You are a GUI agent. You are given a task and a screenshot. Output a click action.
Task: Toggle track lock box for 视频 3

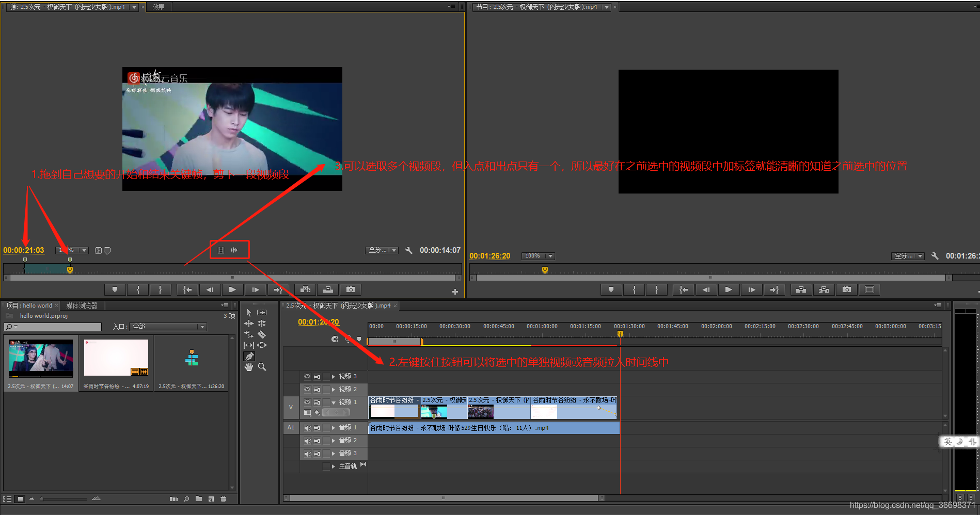pyautogui.click(x=326, y=376)
